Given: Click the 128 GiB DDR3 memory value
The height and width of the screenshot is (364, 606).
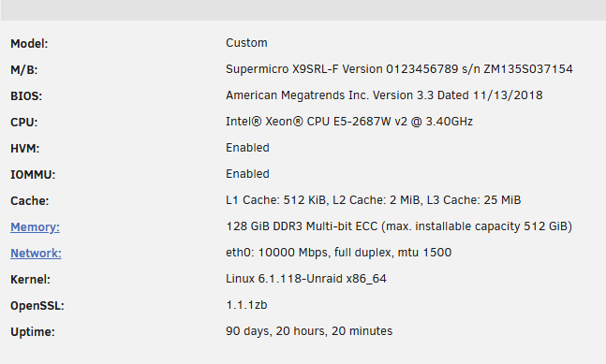Looking at the screenshot, I should coord(399,226).
